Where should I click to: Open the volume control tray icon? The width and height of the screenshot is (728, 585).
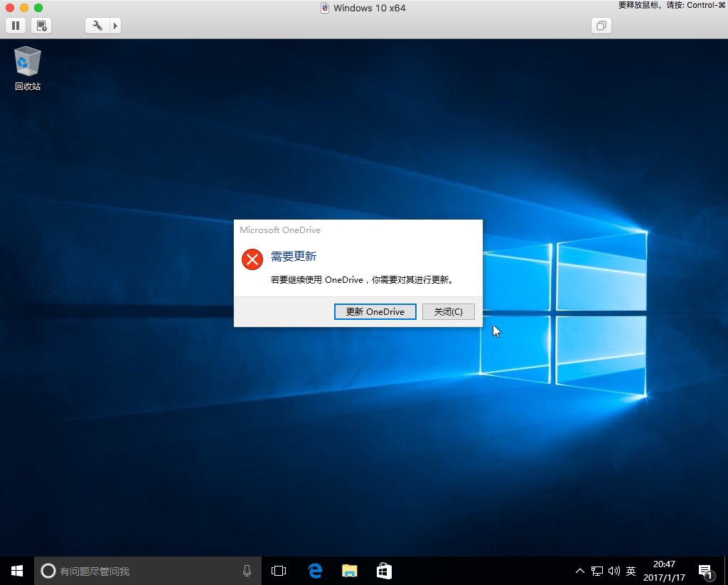[614, 571]
